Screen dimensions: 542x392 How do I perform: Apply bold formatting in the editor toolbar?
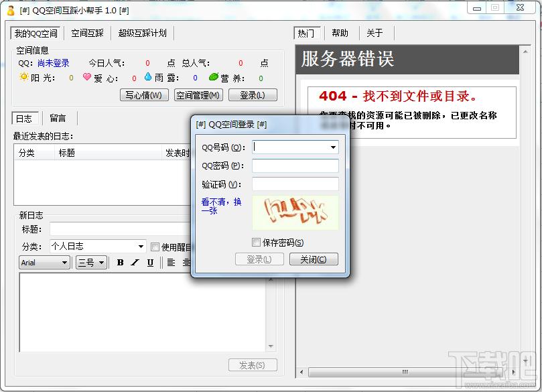tap(121, 263)
